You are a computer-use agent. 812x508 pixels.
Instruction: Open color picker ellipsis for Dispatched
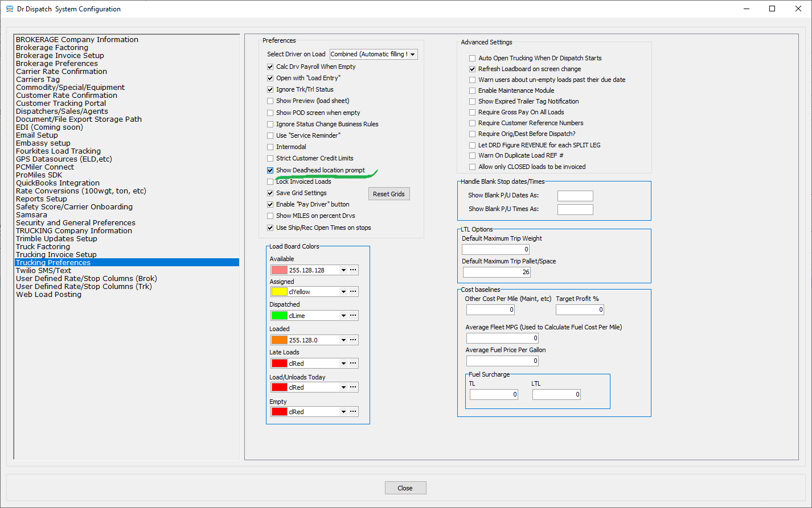pos(353,316)
